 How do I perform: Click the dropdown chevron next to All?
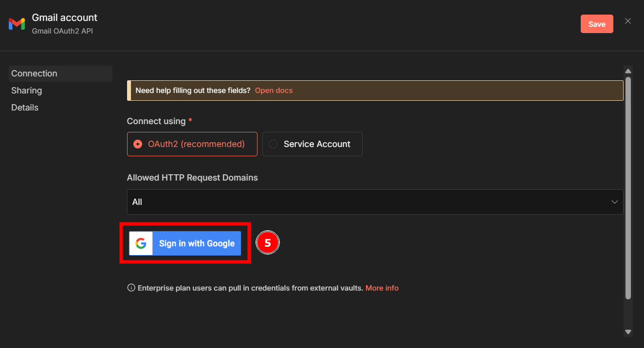click(614, 202)
